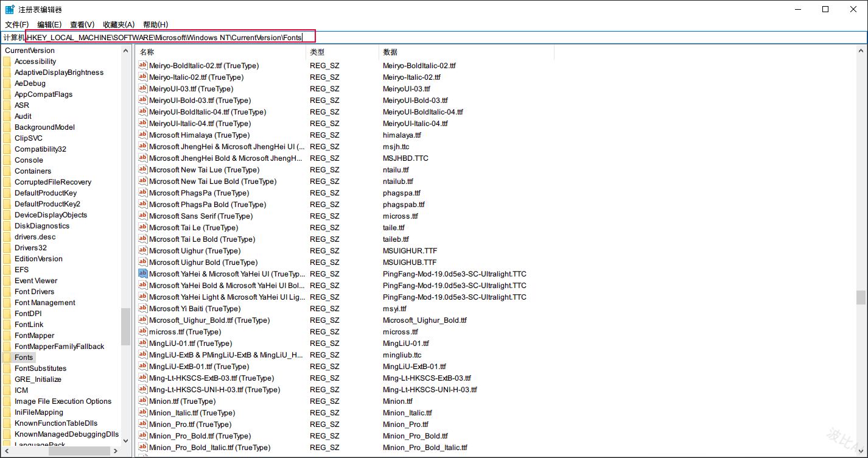Screen dimensions: 868x458
Task: Click the ab icon of MingLiU-01.ttf entry
Action: coord(143,343)
